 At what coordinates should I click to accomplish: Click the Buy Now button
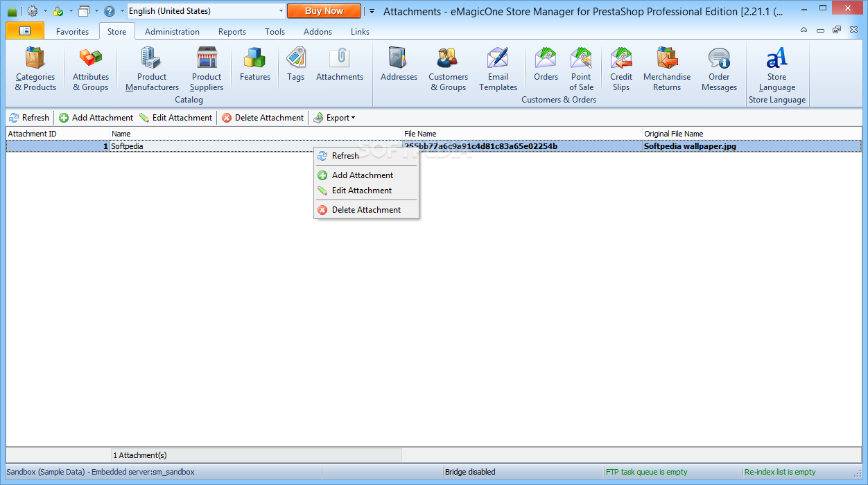324,11
